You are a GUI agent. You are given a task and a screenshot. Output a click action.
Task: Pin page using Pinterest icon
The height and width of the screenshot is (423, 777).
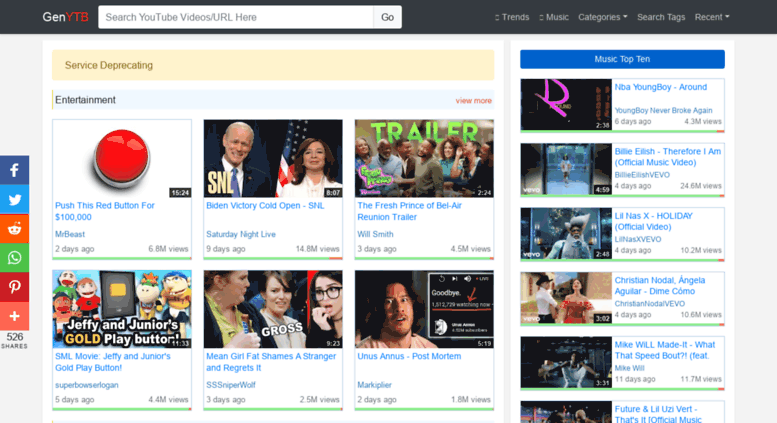tap(14, 287)
